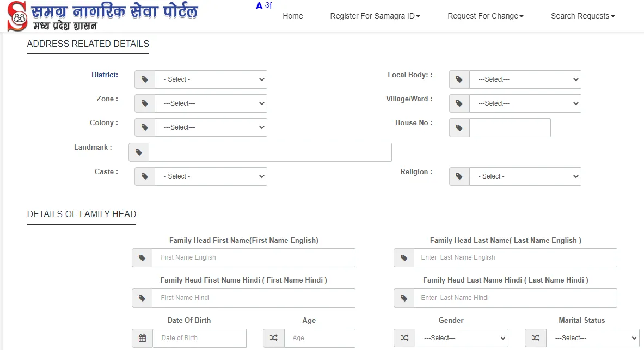Viewport: 644px width, 350px height.
Task: Click tag icon of Last Name Hindi
Action: click(404, 298)
